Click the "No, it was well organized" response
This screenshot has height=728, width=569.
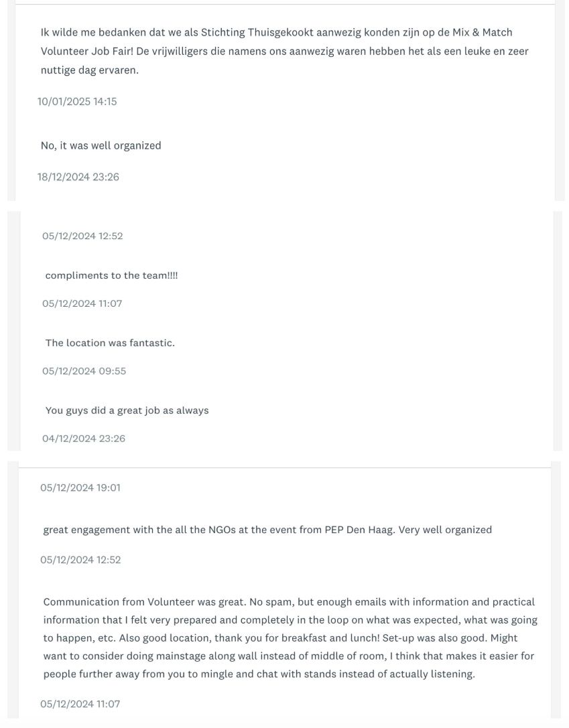[x=101, y=145]
